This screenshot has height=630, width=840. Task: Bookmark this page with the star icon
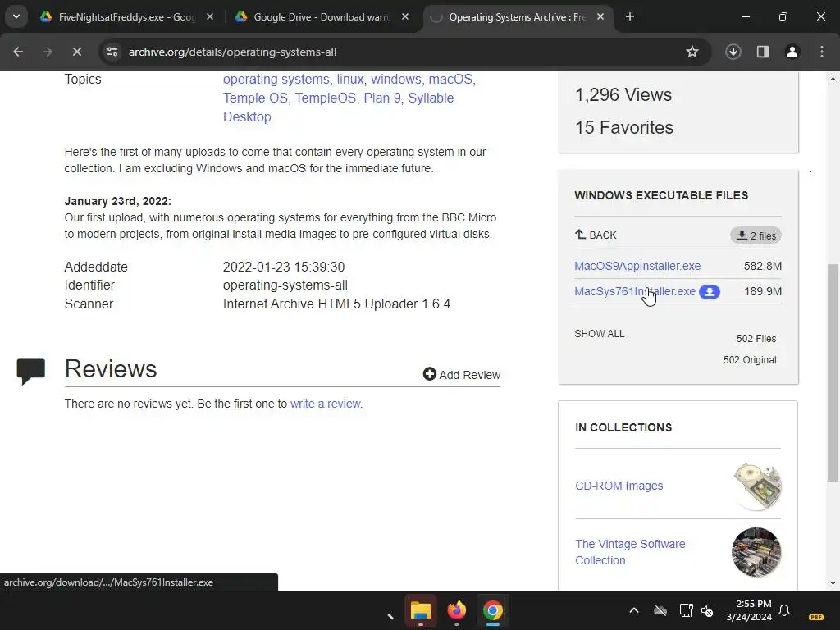click(x=692, y=52)
